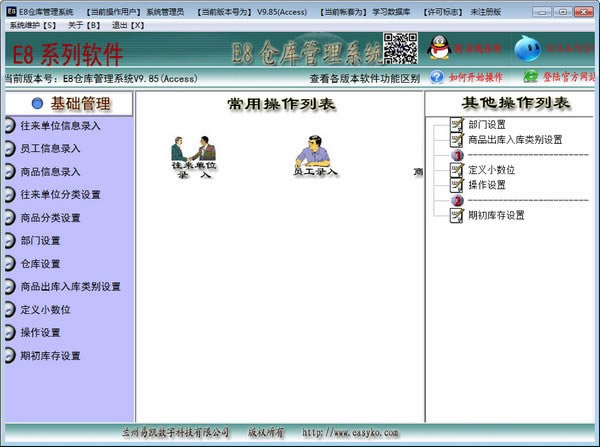The width and height of the screenshot is (600, 447).
Task: Select 期初库存设置 in the right list
Action: 495,215
